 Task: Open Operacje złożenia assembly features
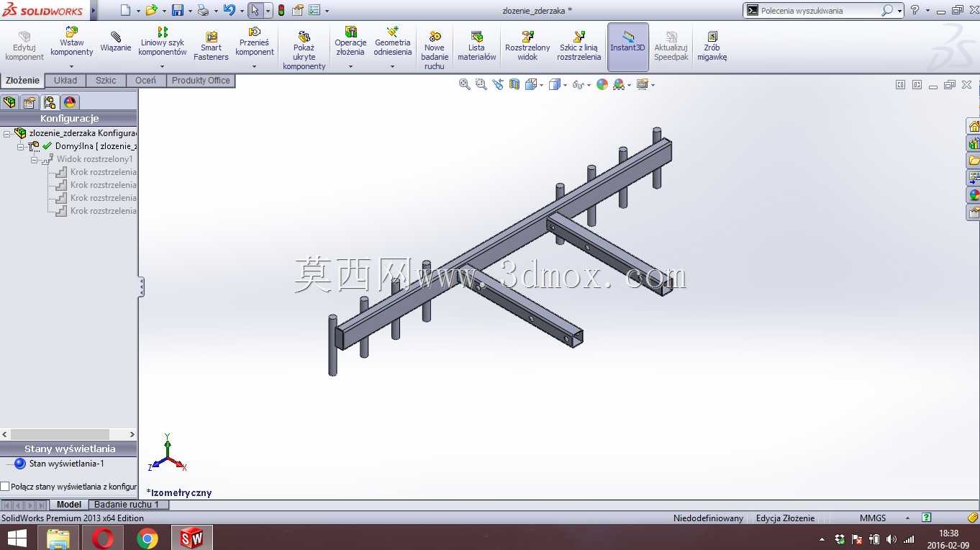coord(350,42)
